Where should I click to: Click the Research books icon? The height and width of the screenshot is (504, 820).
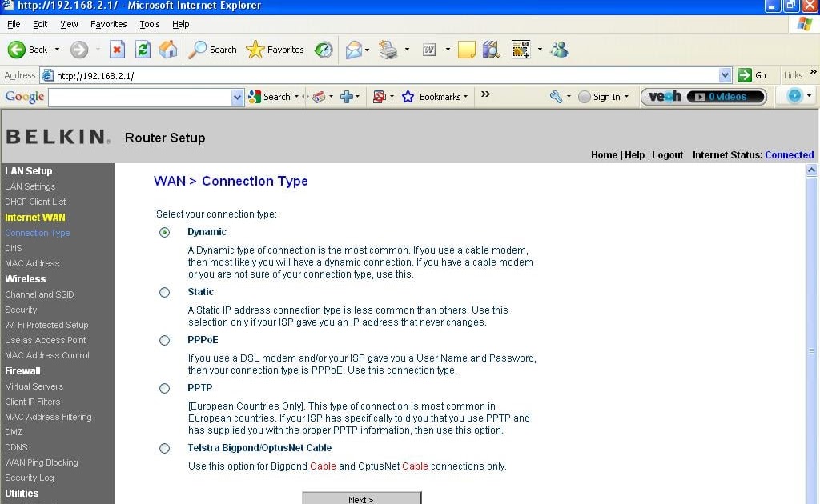[x=491, y=50]
